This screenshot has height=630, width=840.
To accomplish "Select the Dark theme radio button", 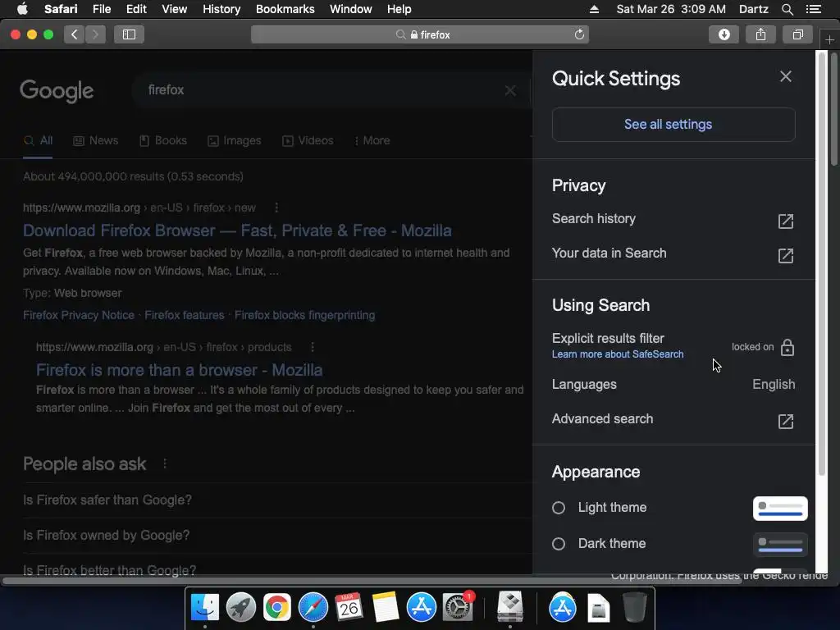I will (559, 545).
